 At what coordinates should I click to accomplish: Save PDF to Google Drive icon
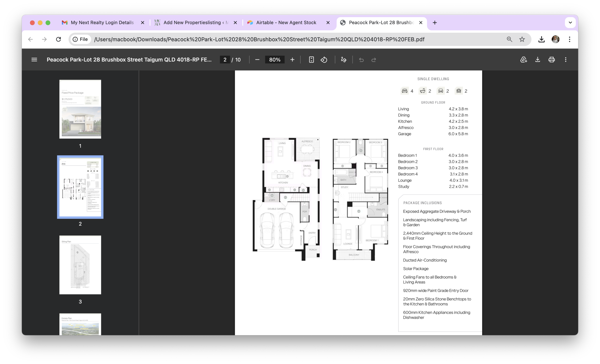tap(524, 59)
